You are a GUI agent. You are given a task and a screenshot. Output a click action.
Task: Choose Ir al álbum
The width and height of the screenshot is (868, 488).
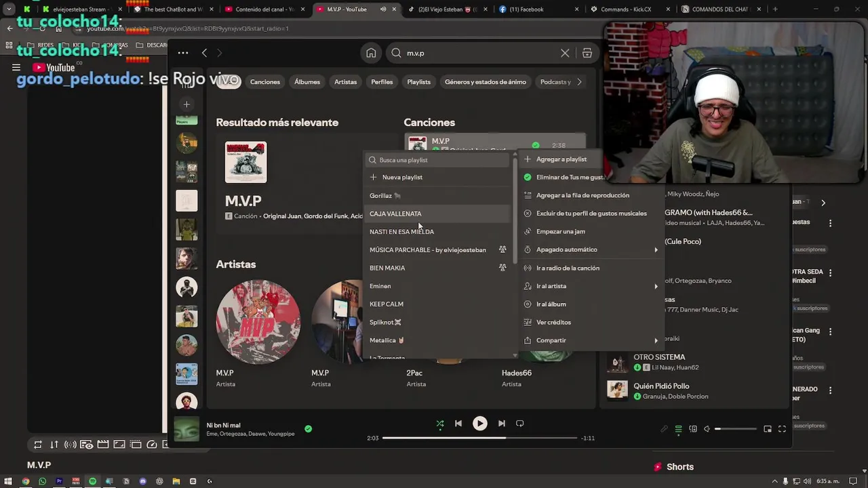(591, 304)
